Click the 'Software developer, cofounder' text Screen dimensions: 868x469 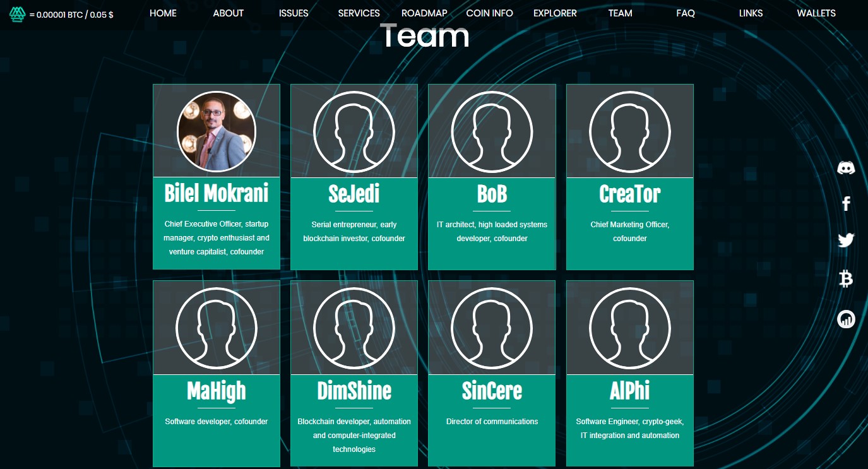click(x=217, y=422)
